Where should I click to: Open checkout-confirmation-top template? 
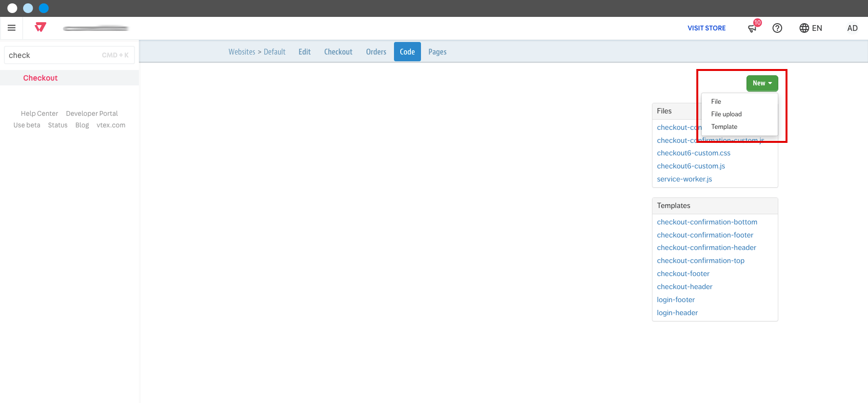pos(701,261)
